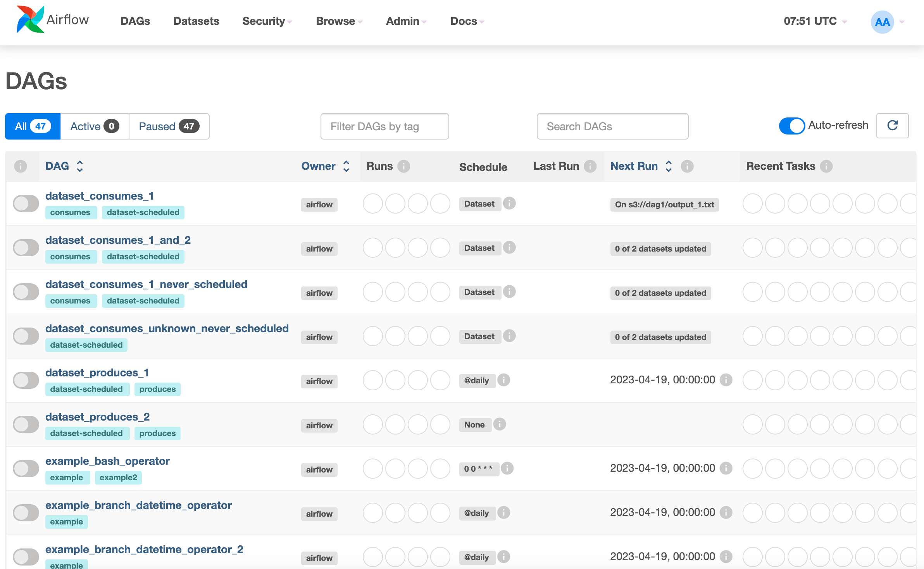Viewport: 924px width, 569px height.
Task: Unpause the dataset_consumes_1 DAG toggle
Action: (26, 203)
